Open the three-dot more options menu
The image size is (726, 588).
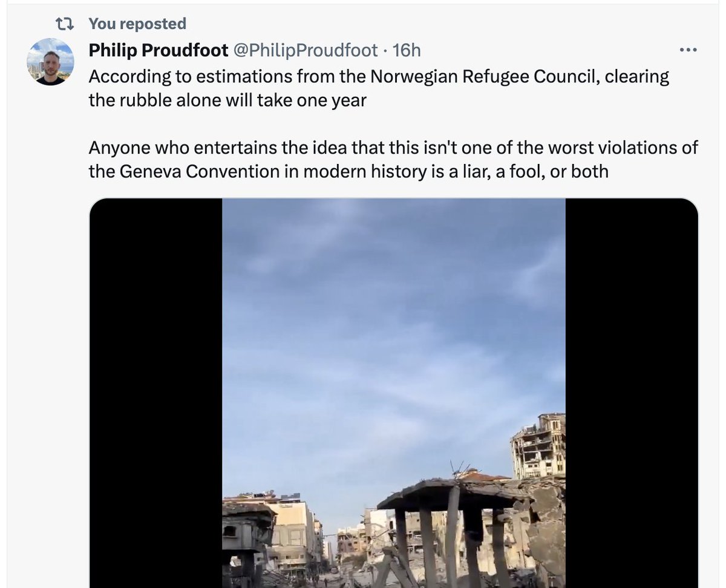click(x=688, y=50)
